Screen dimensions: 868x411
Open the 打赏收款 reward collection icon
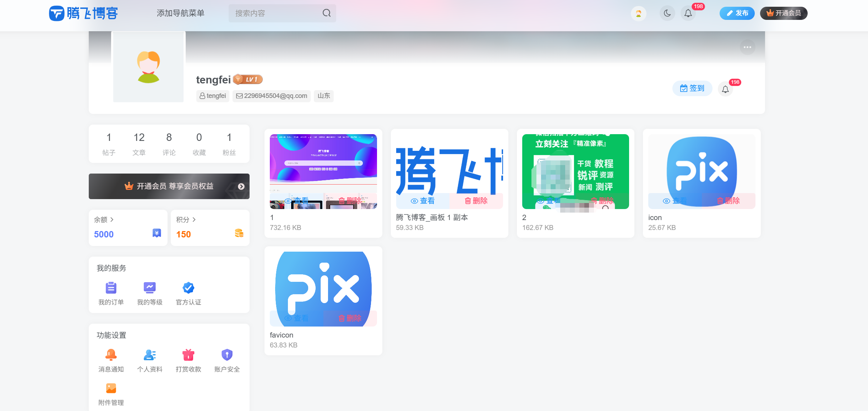click(188, 355)
